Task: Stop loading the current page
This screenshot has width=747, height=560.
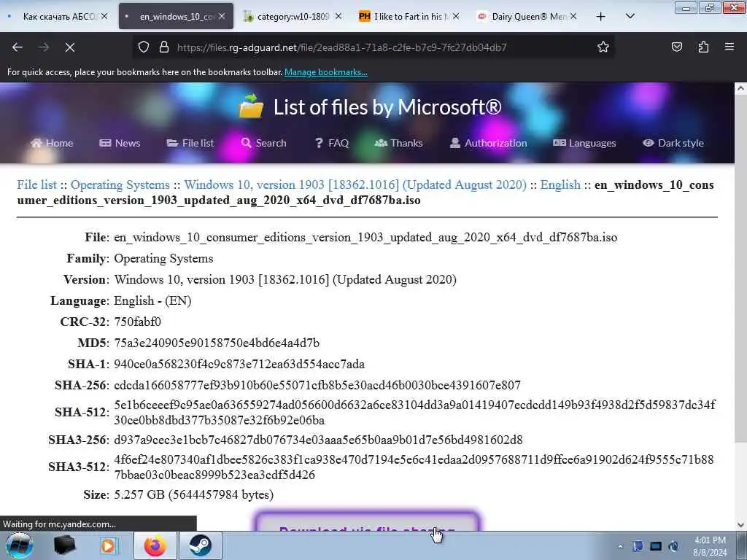Action: [x=70, y=47]
